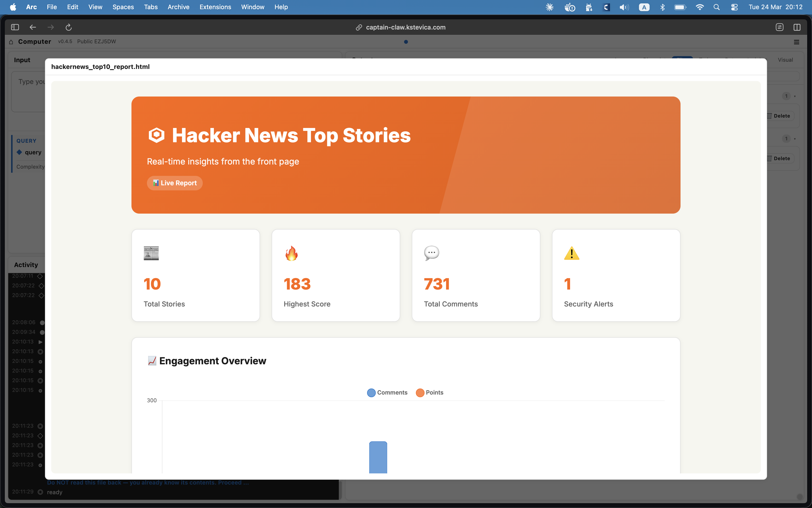The height and width of the screenshot is (508, 812).
Task: Open the Apple menu
Action: [13, 7]
